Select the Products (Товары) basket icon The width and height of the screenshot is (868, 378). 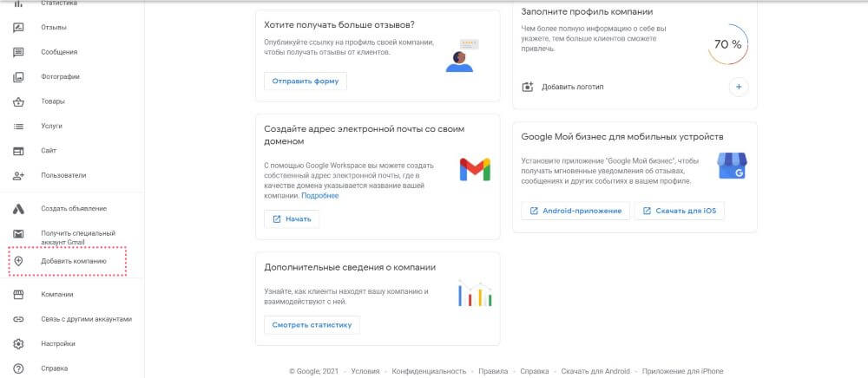pyautogui.click(x=18, y=101)
